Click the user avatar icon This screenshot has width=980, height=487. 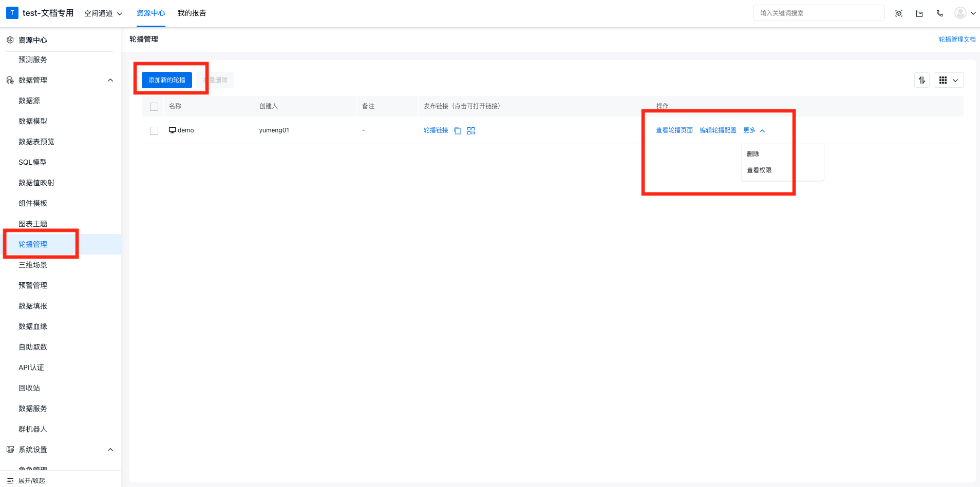(x=960, y=13)
